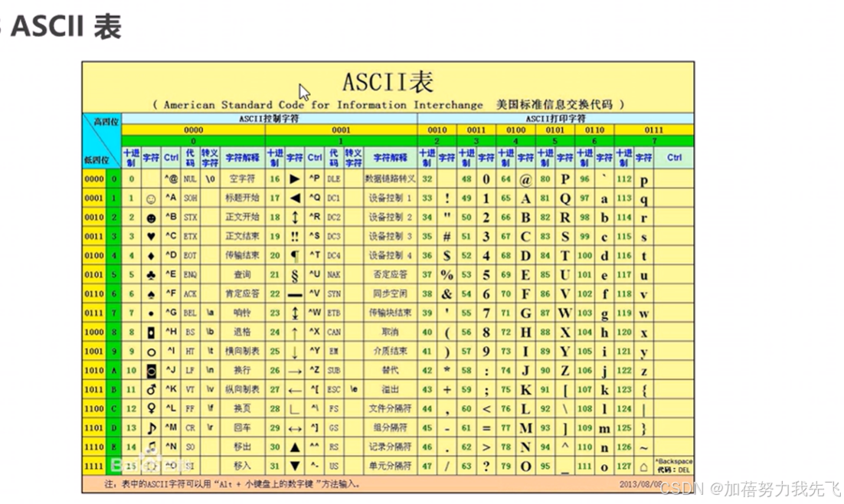Viewport: 844px width, 504px height.
Task: Select the '\e' escape character cell
Action: pos(354,389)
